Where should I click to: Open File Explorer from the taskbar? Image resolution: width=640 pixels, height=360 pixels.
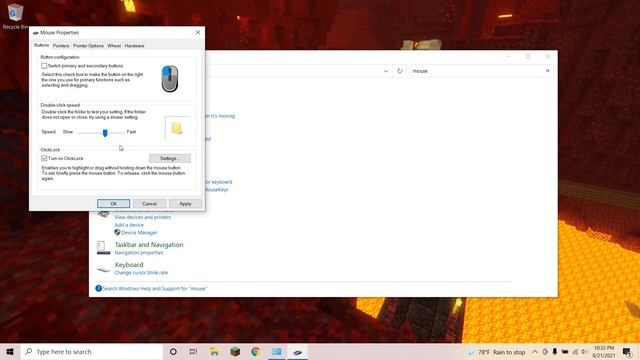(x=214, y=351)
